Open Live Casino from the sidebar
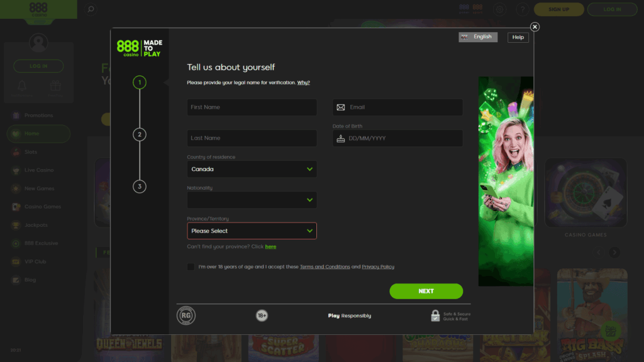 (18, 170)
